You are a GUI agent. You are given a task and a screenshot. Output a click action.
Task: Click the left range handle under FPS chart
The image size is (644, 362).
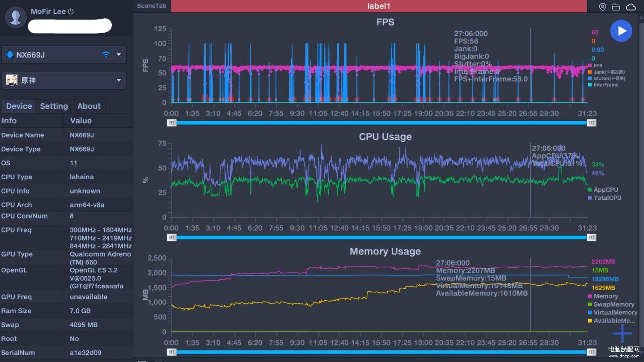[x=172, y=123]
